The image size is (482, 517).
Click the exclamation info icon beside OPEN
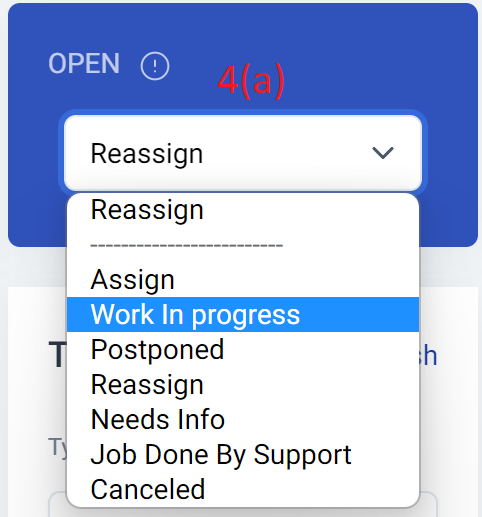point(155,66)
